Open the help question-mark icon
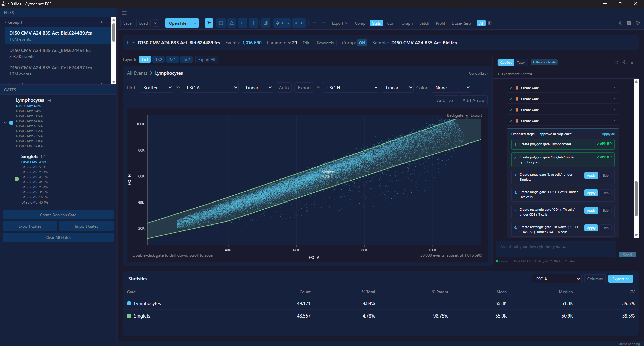The height and width of the screenshot is (346, 644). [638, 23]
